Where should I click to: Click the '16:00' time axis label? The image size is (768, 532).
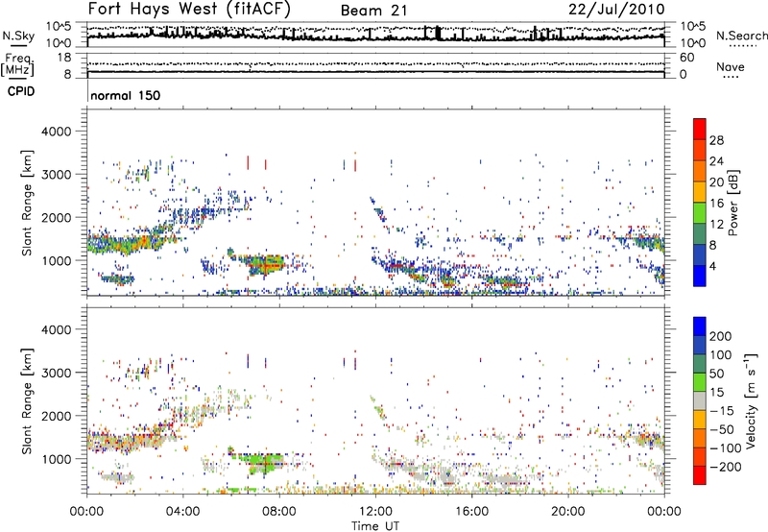[x=471, y=512]
